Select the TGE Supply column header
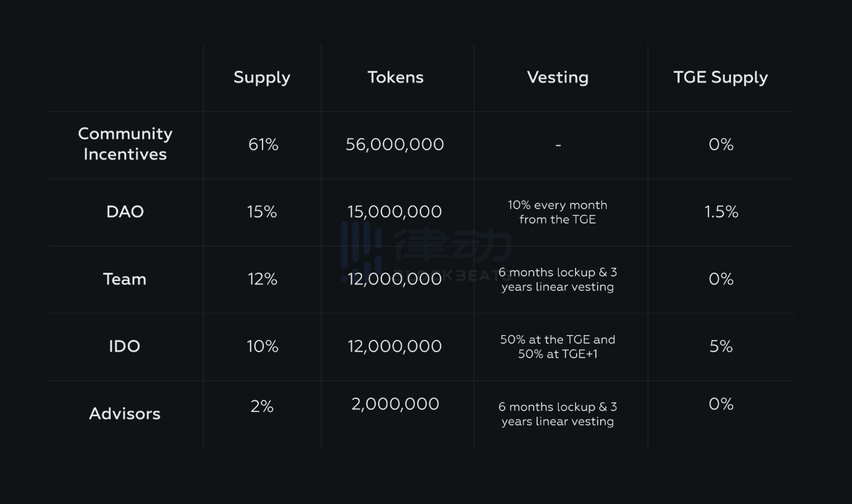Image resolution: width=852 pixels, height=504 pixels. tap(720, 78)
